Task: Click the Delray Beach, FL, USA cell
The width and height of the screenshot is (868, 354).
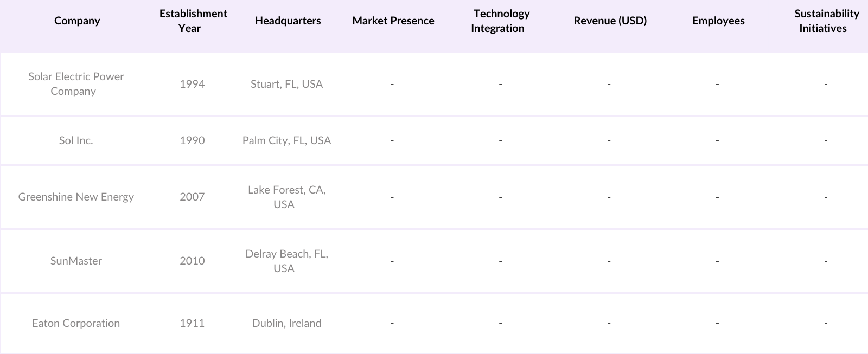Action: (x=286, y=261)
